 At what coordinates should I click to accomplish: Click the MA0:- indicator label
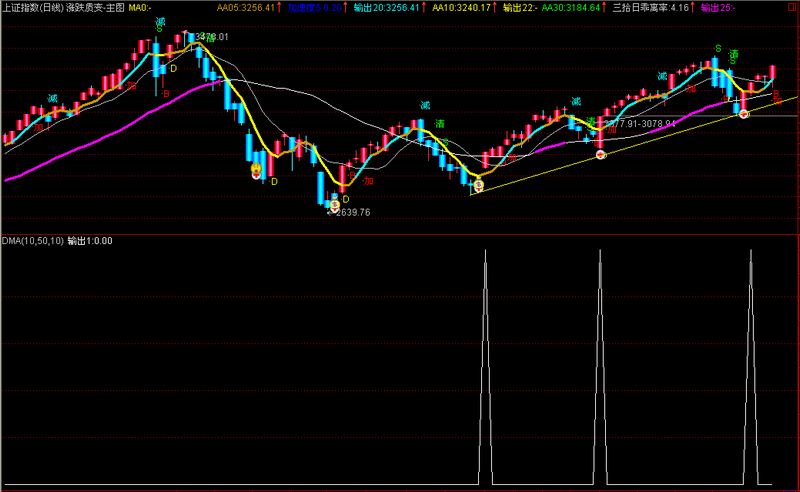(x=140, y=8)
